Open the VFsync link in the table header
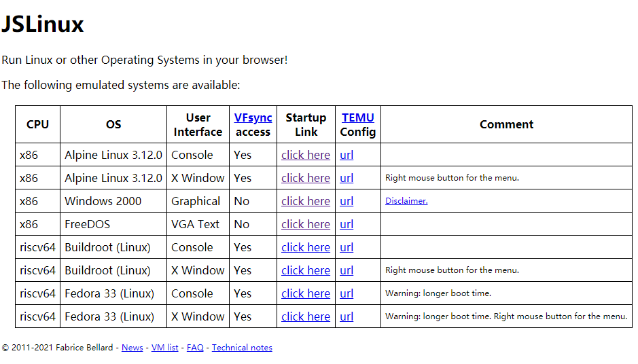Viewport: 638px width, 364px height. tap(253, 117)
